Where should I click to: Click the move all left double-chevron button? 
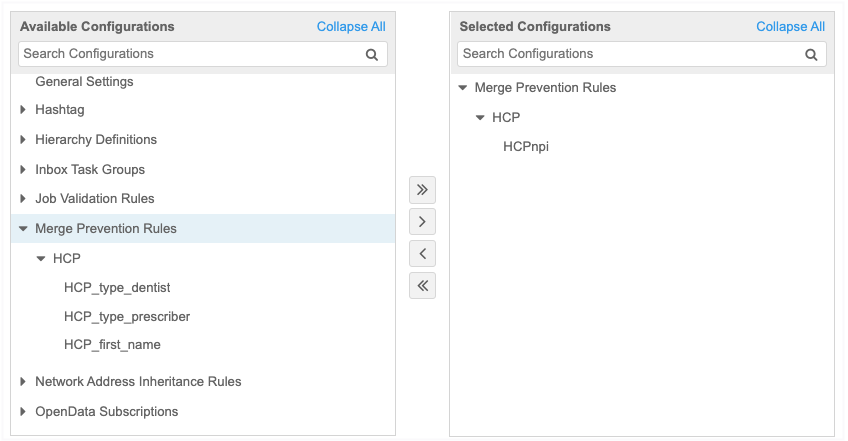pos(422,286)
